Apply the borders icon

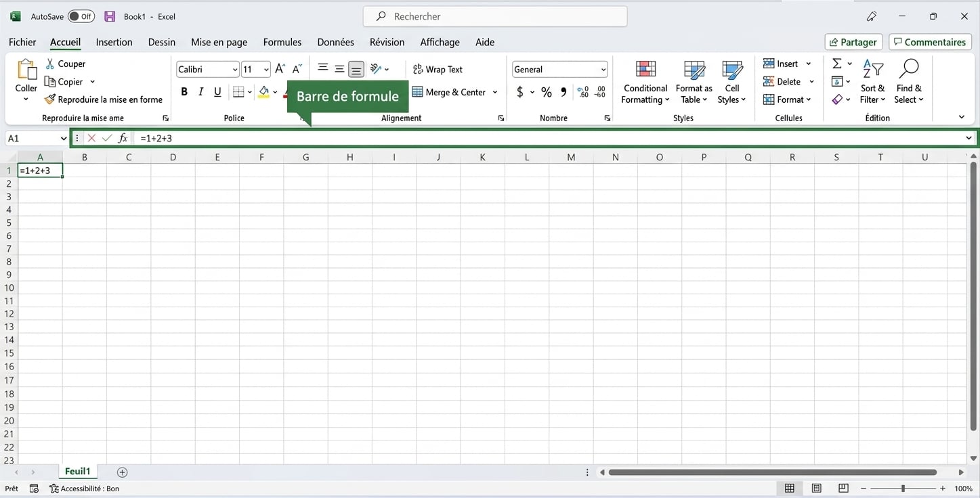[238, 92]
